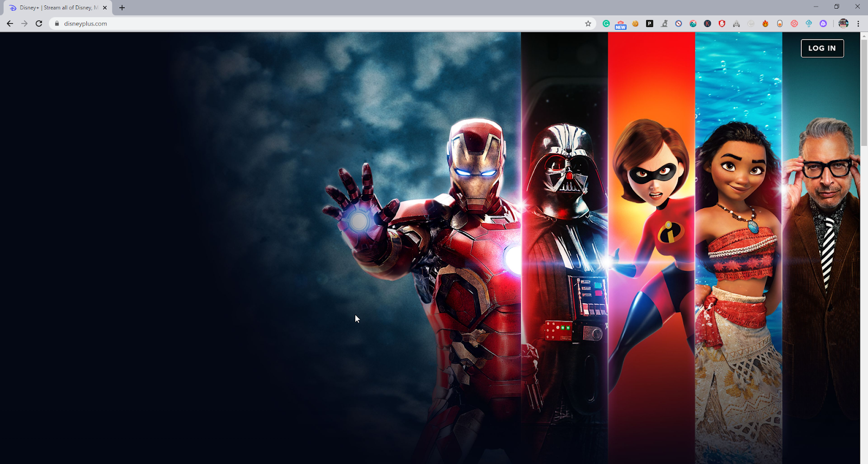The height and width of the screenshot is (464, 868).
Task: Open the dark circle K extension icon
Action: pyautogui.click(x=707, y=23)
